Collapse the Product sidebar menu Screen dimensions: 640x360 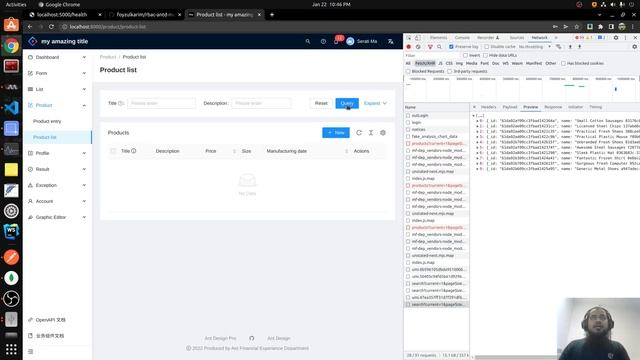57,105
